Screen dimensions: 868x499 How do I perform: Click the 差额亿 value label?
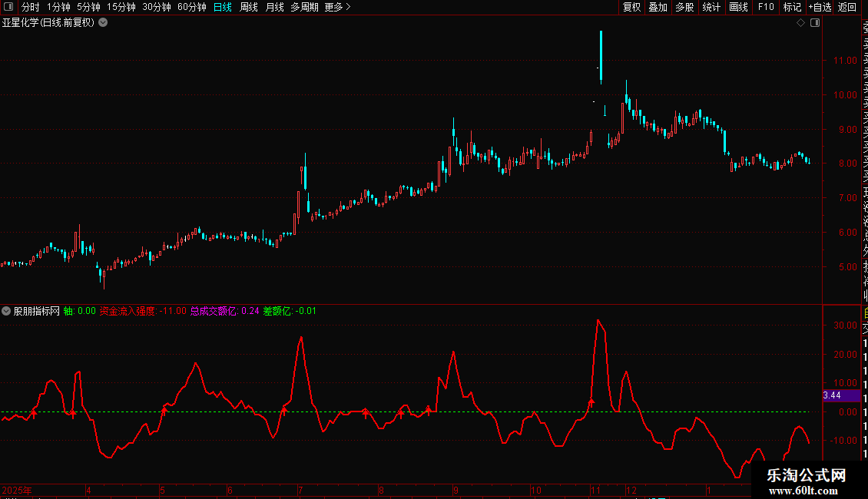[290, 311]
